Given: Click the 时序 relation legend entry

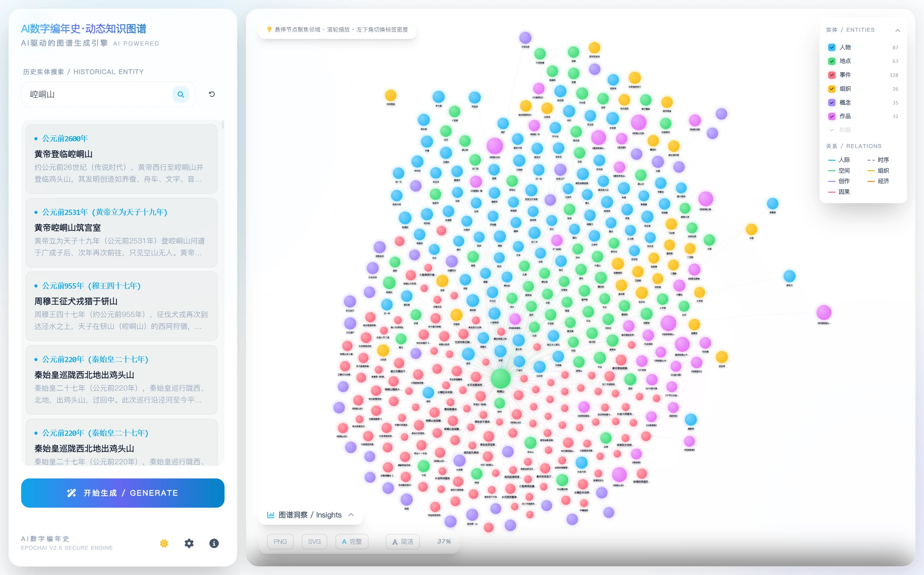Looking at the screenshot, I should tap(879, 160).
